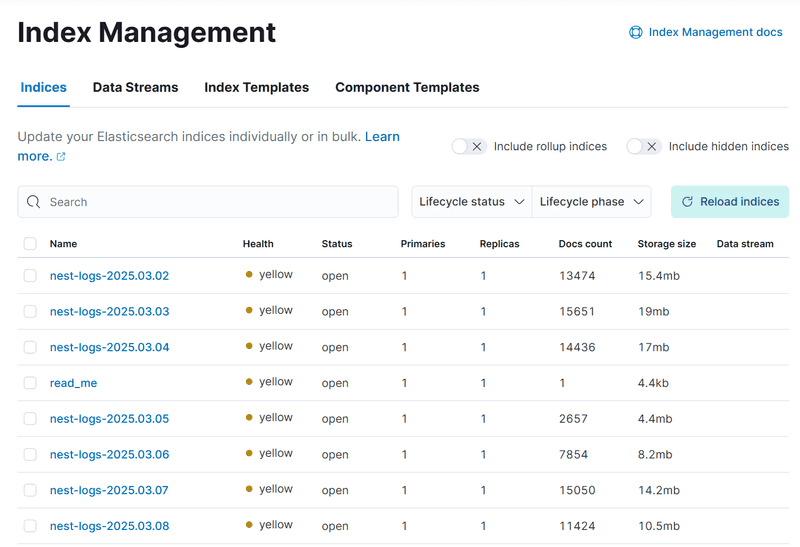Click storage size 15.4mb
Image resolution: width=800 pixels, height=547 pixels.
pos(659,276)
